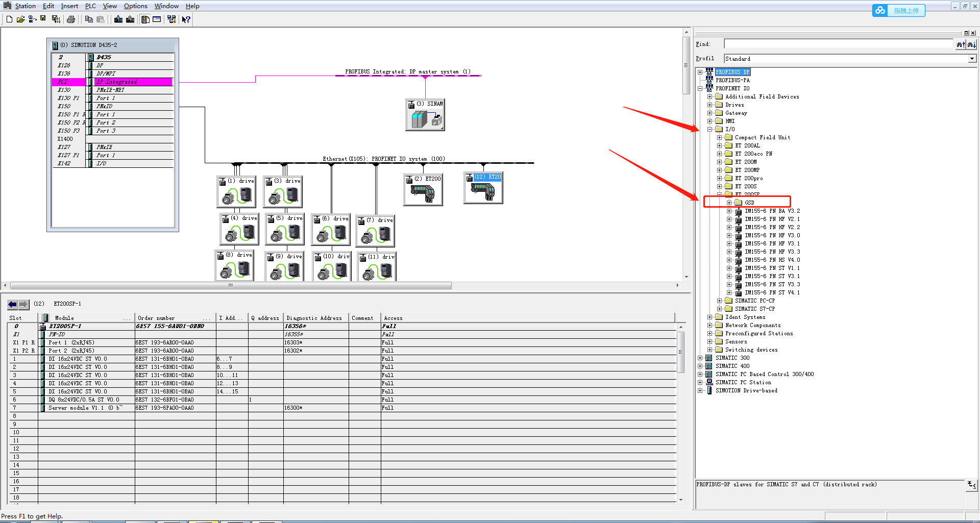The width and height of the screenshot is (980, 523).
Task: Select the Gateway folder in catalog
Action: [736, 113]
